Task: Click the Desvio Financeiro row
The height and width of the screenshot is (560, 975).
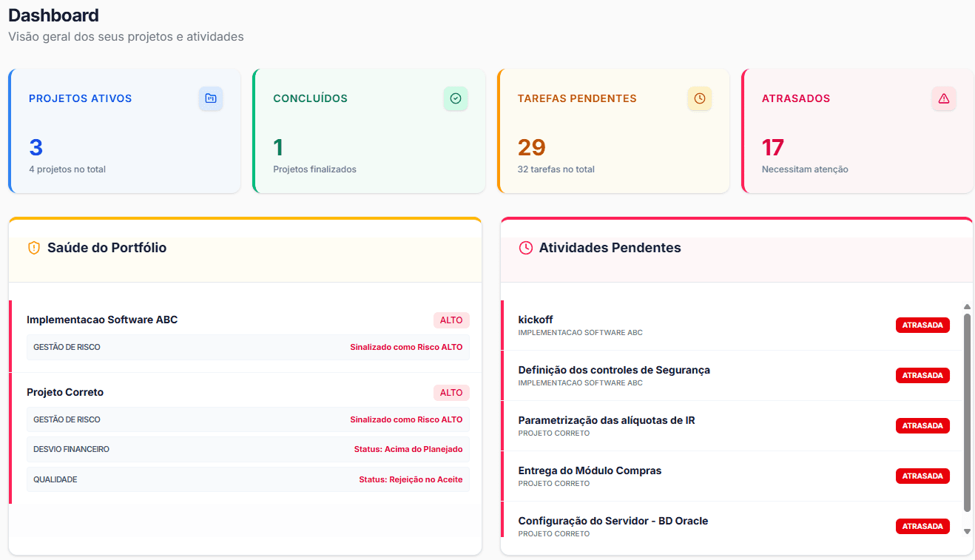Action: (x=248, y=449)
